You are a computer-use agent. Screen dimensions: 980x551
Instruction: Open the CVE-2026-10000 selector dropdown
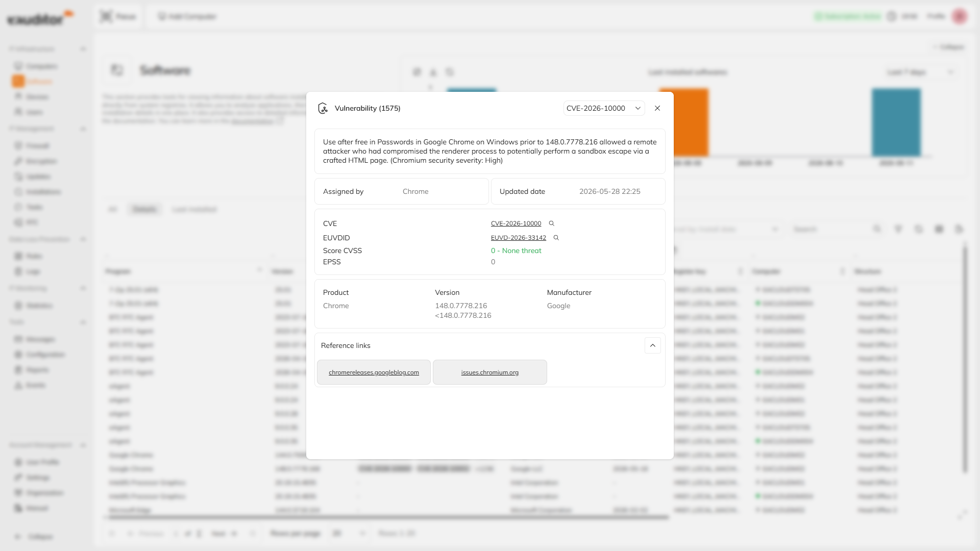(x=604, y=108)
